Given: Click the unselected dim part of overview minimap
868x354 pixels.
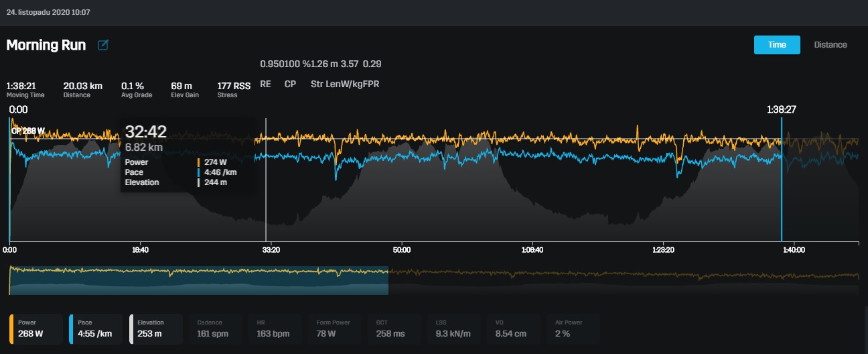Looking at the screenshot, I should [x=624, y=280].
